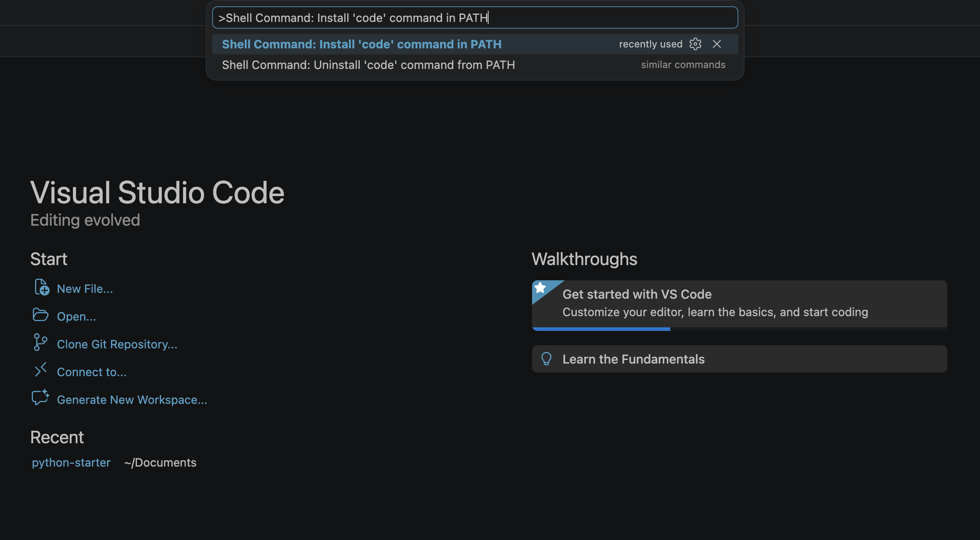
Task: Click the 'Walkthroughs' heading
Action: pos(584,259)
